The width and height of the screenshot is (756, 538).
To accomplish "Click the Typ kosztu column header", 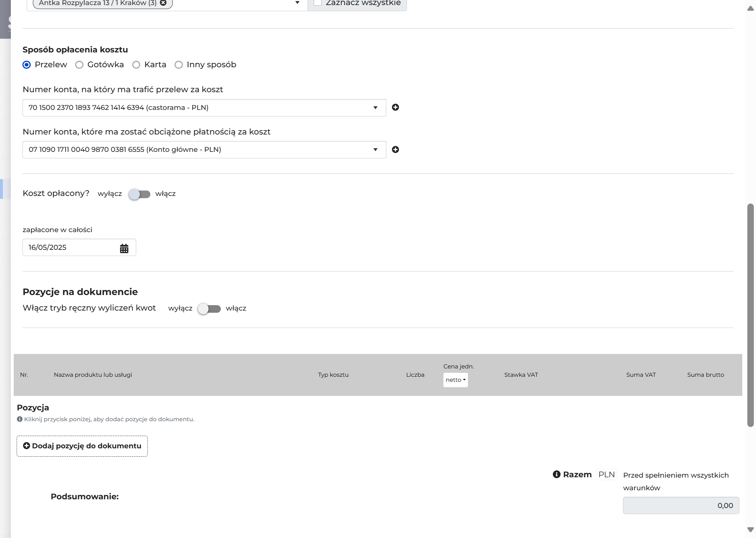I will (333, 375).
